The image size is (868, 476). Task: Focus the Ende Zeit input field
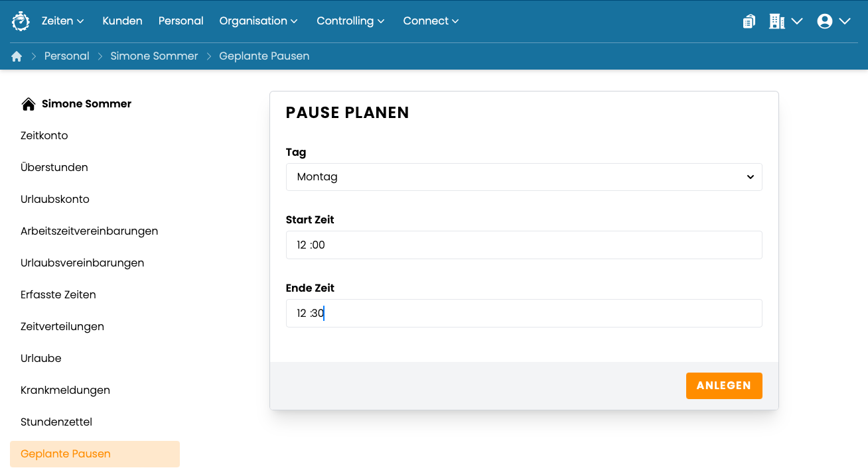click(524, 314)
